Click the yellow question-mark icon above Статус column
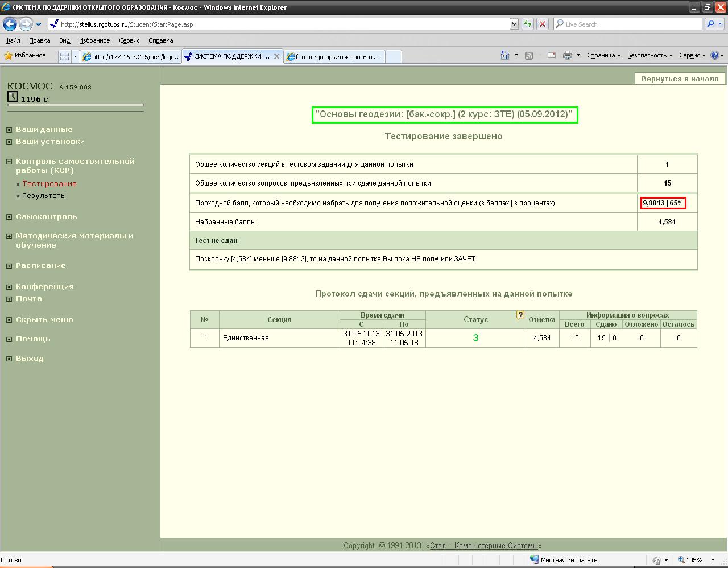The image size is (728, 568). click(520, 315)
